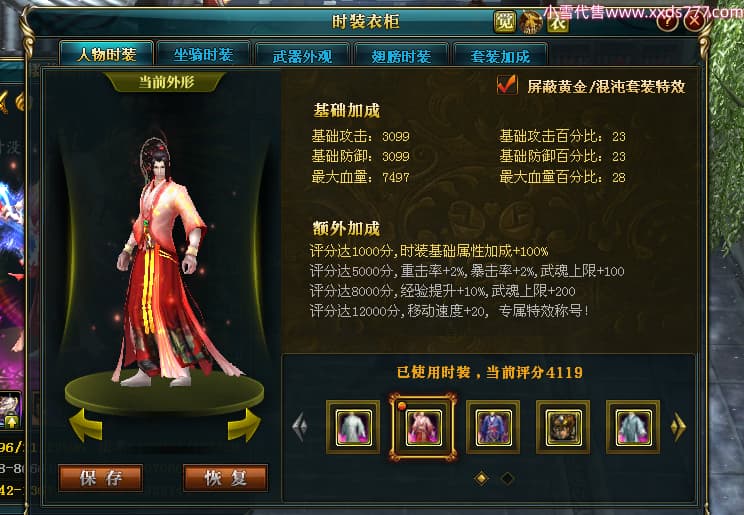
Task: Rotate character left with yellow arrow
Action: (86, 425)
